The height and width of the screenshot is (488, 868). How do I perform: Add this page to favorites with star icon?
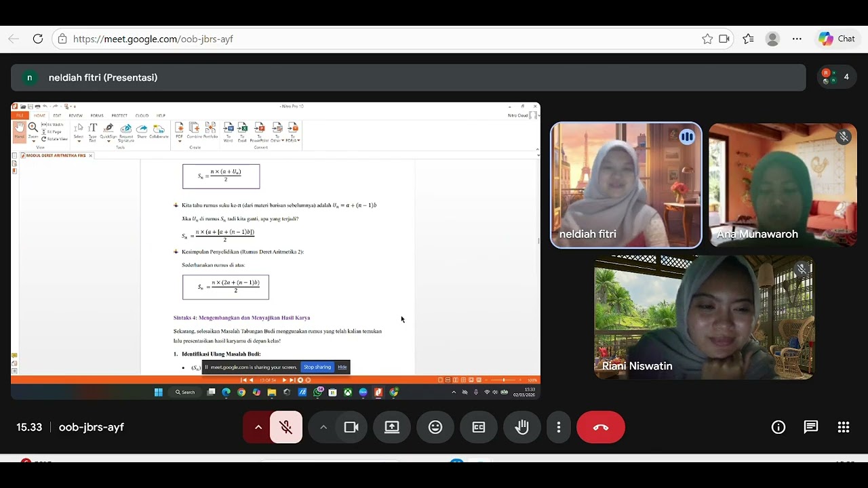click(707, 39)
